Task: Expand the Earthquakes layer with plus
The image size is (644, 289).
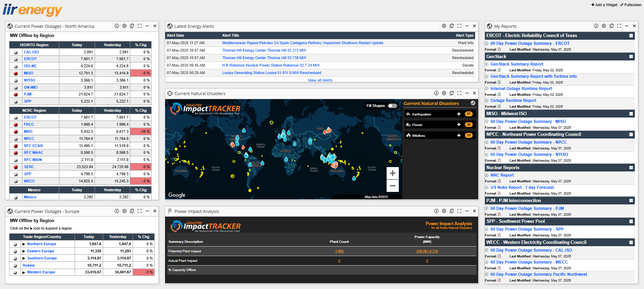Action: click(x=459, y=114)
